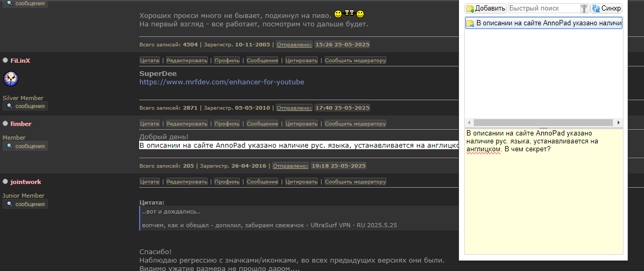The image size is (644, 271).
Task: Click the сообщения search button under Silver Member
Action: (x=25, y=106)
